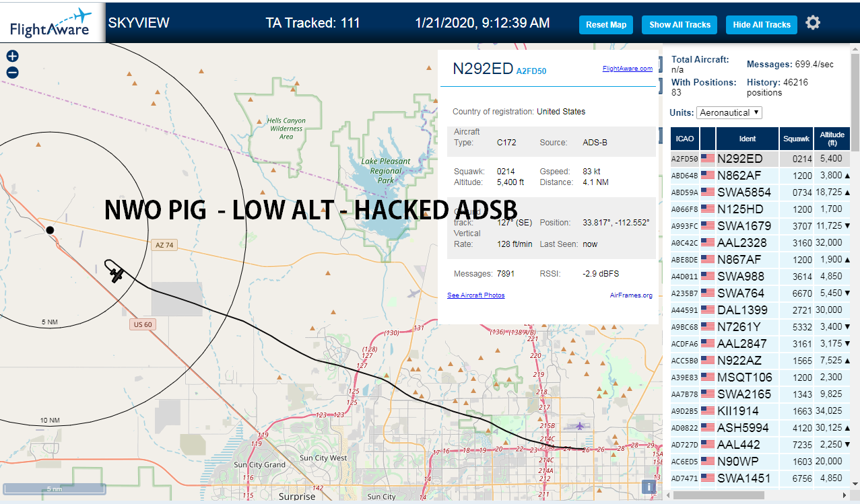Viewport: 860px width, 504px height.
Task: Select the SWA5854 aircraft row
Action: [761, 192]
